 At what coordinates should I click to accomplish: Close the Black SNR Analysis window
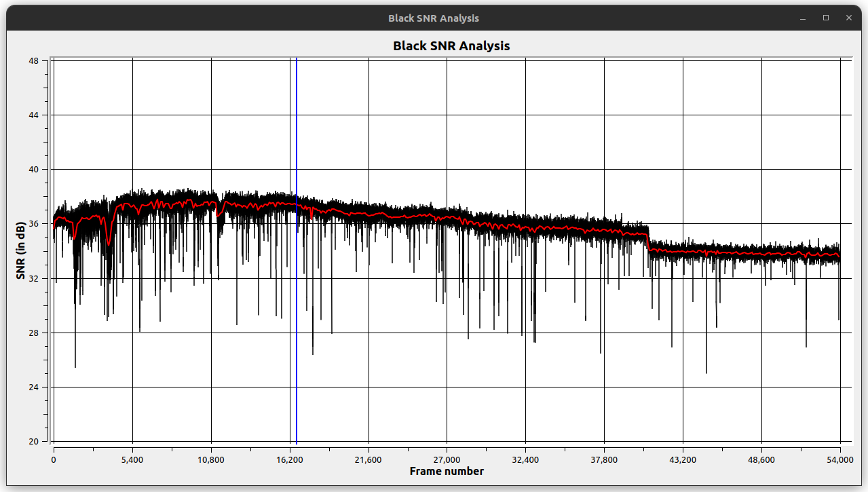point(848,18)
